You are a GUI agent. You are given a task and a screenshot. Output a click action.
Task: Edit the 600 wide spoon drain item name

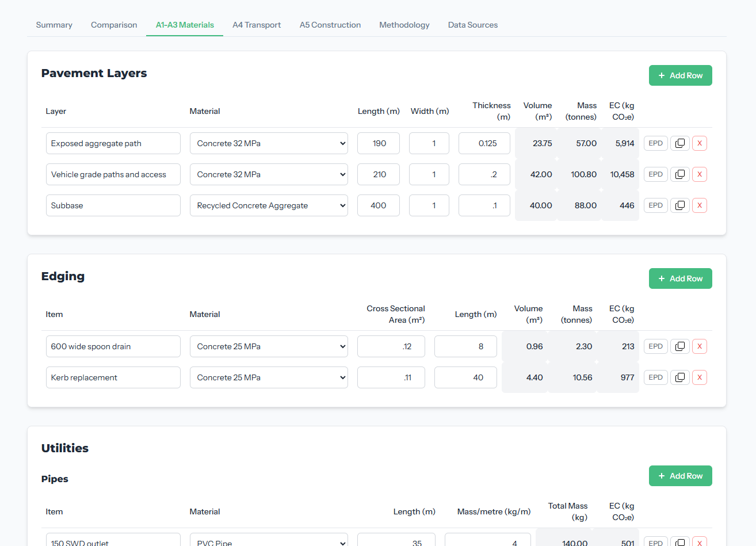coord(113,346)
